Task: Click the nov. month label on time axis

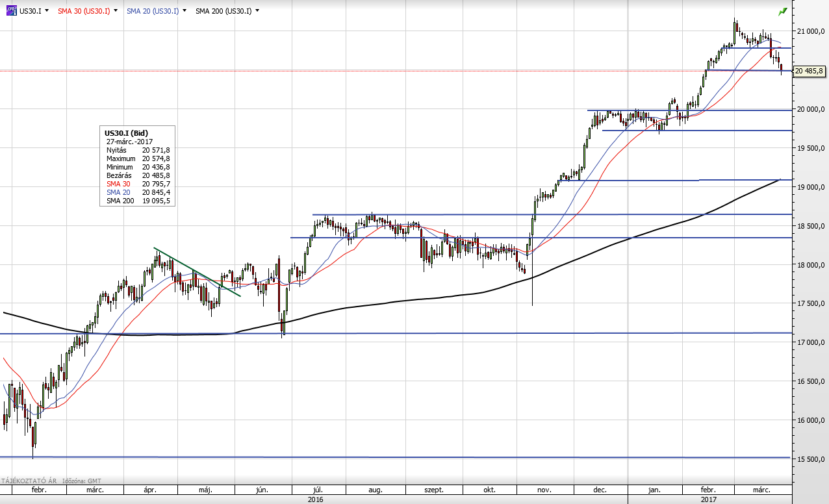Action: (x=544, y=490)
